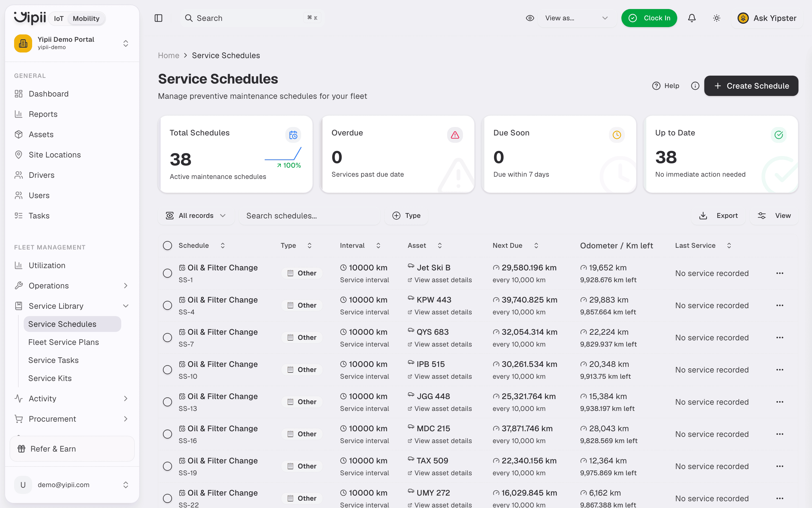Viewport: 812px width, 508px height.
Task: Click the Export button
Action: [x=718, y=216]
